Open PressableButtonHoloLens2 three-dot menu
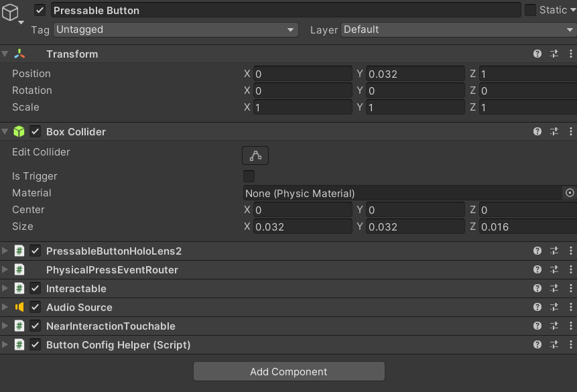Viewport: 577px width, 392px height. coord(571,251)
